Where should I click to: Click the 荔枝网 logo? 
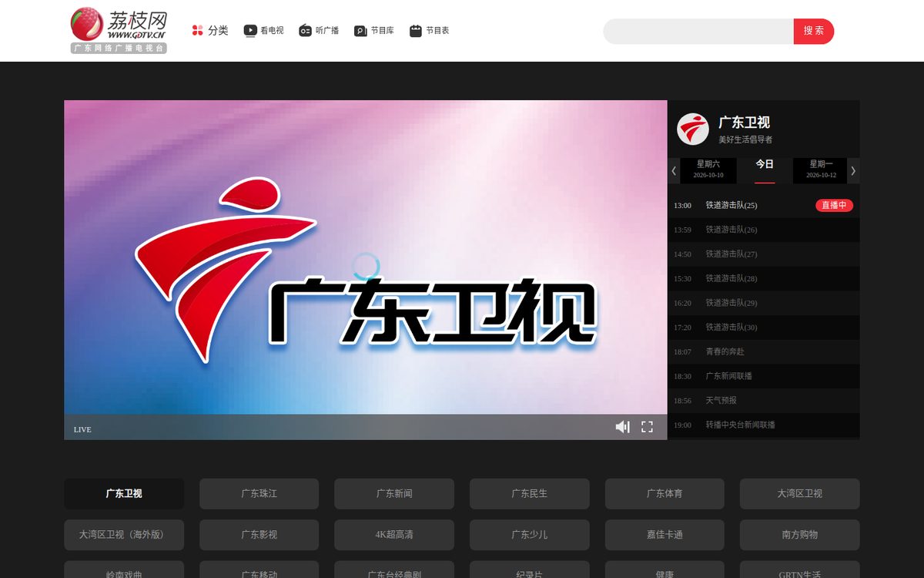pos(119,30)
